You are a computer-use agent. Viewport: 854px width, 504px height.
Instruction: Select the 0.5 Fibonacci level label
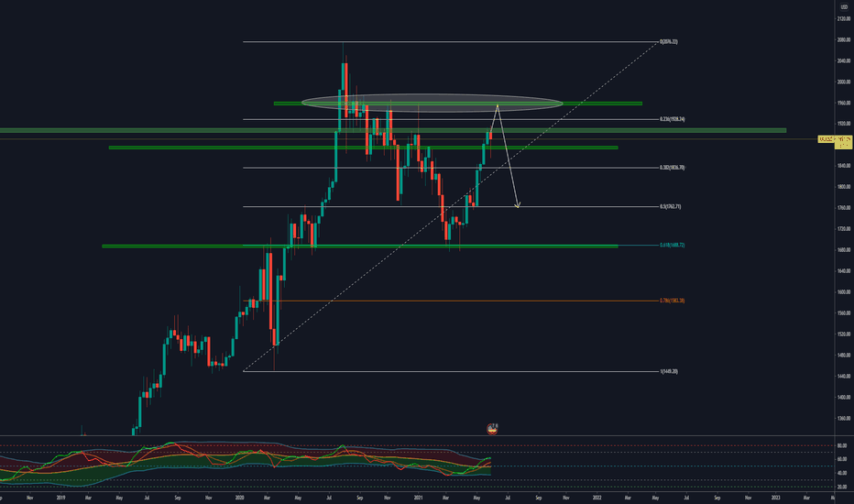click(x=670, y=206)
